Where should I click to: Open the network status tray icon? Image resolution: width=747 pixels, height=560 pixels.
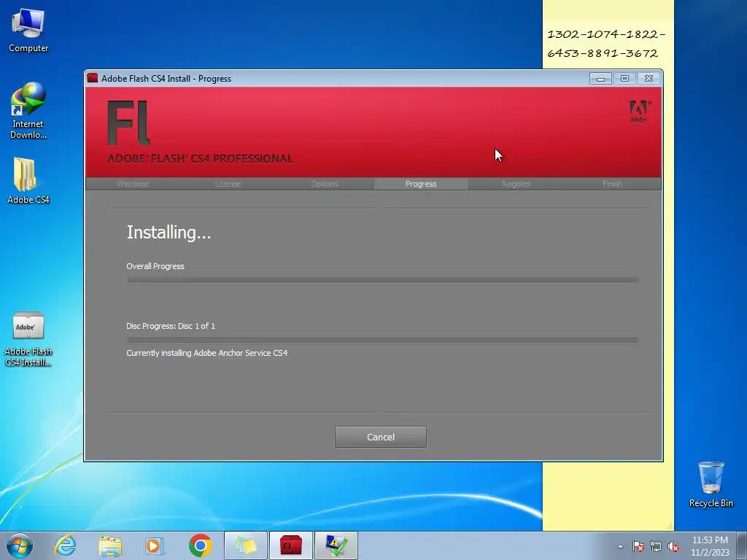click(x=656, y=546)
